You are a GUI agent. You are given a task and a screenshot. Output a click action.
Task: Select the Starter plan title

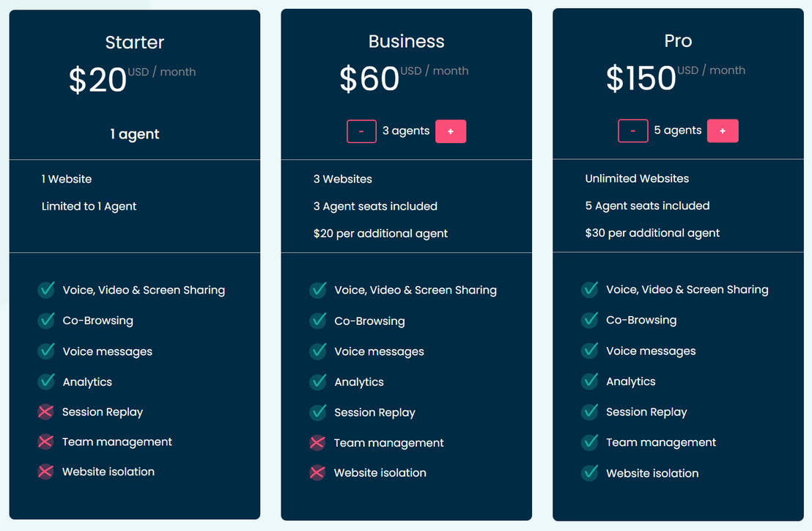[135, 43]
